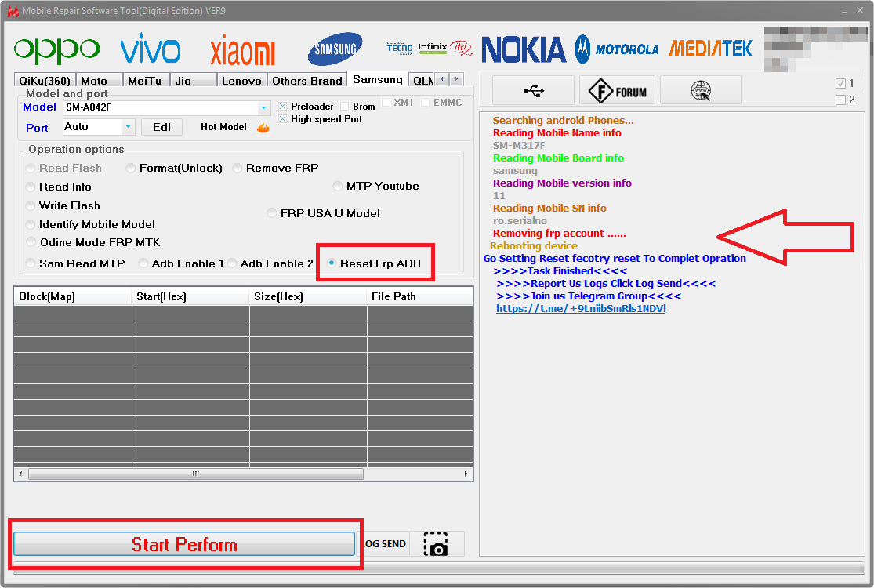This screenshot has width=874, height=588.
Task: Click the Infinix brand logo
Action: coord(433,48)
